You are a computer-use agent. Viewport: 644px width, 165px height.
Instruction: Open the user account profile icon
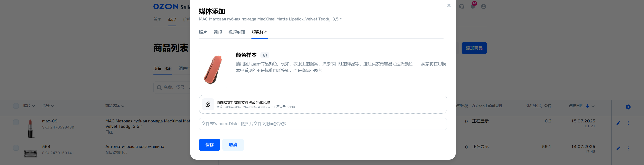click(484, 7)
